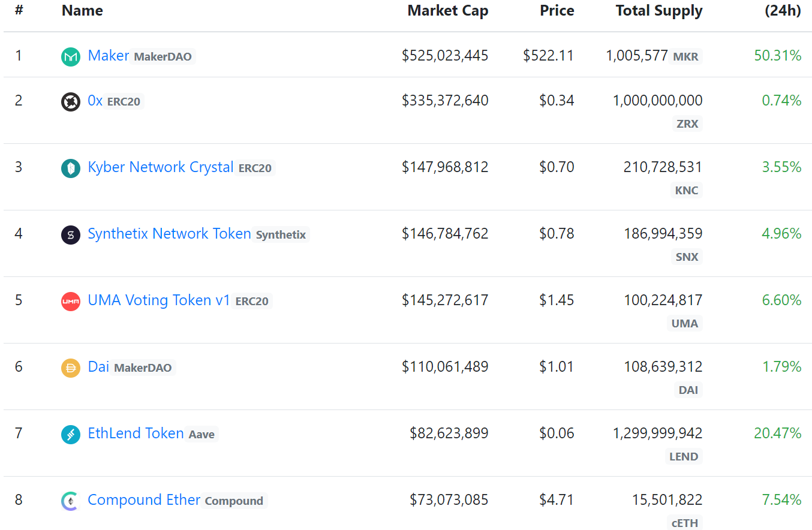Click the Dai token logo

70,368
